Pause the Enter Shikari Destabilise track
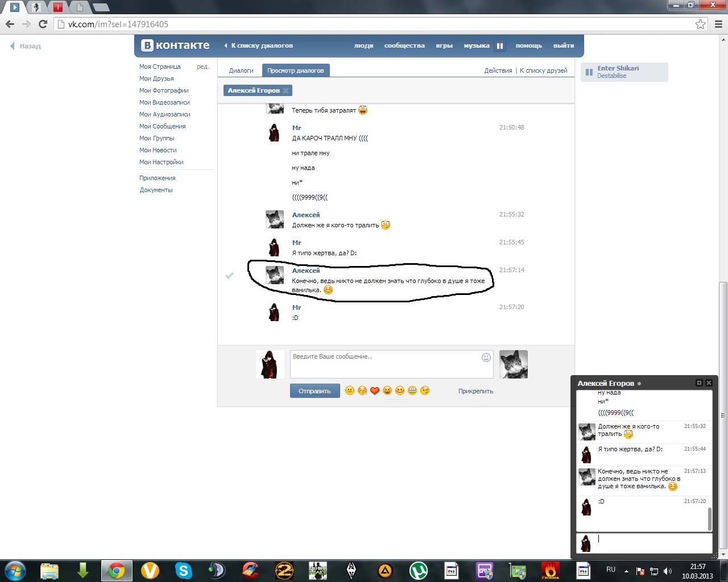This screenshot has width=728, height=582. point(589,72)
